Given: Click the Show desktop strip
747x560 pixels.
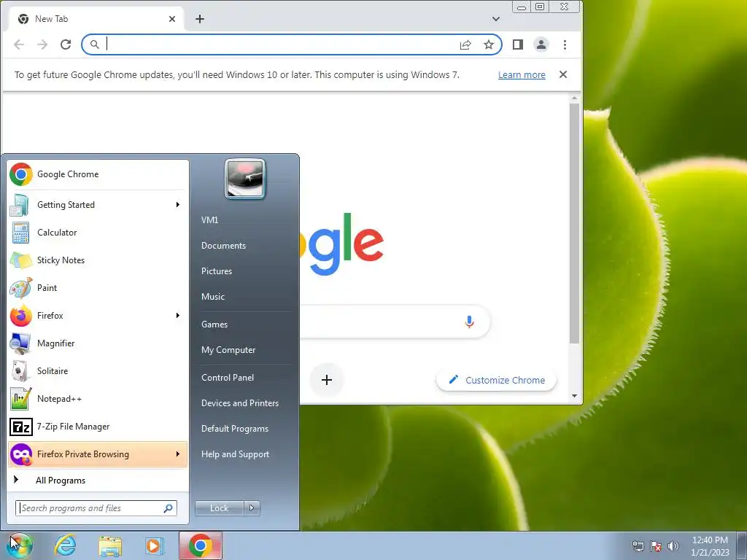Looking at the screenshot, I should [x=741, y=545].
